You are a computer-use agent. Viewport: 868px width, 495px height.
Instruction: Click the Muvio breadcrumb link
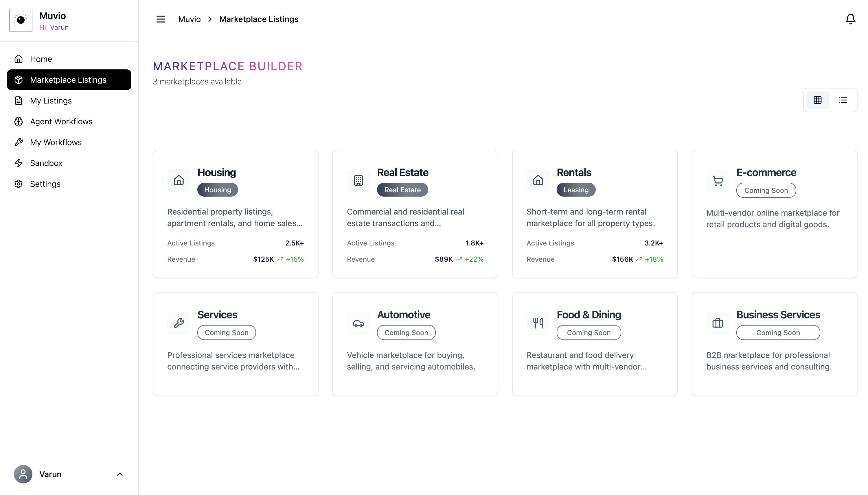point(189,19)
